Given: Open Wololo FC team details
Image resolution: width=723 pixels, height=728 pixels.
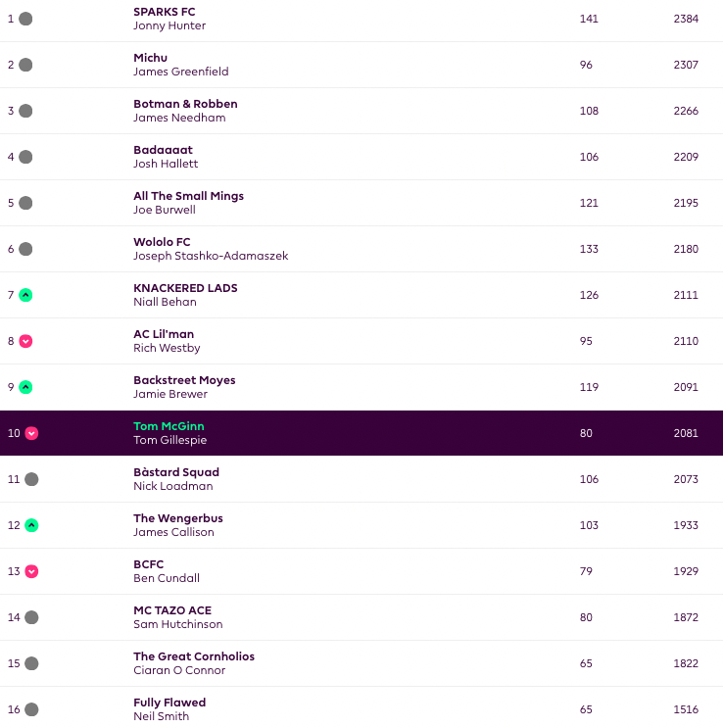Looking at the screenshot, I should click(x=162, y=242).
